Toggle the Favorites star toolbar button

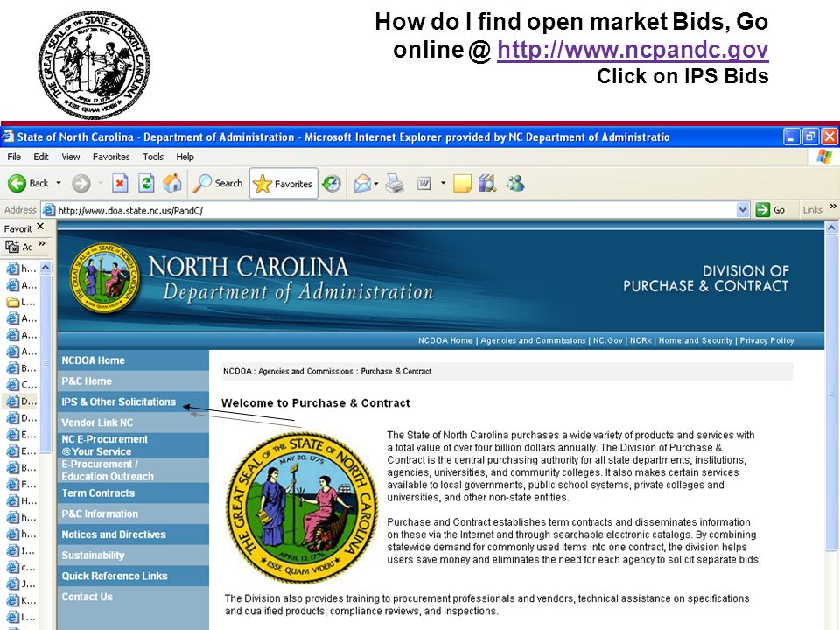click(283, 184)
